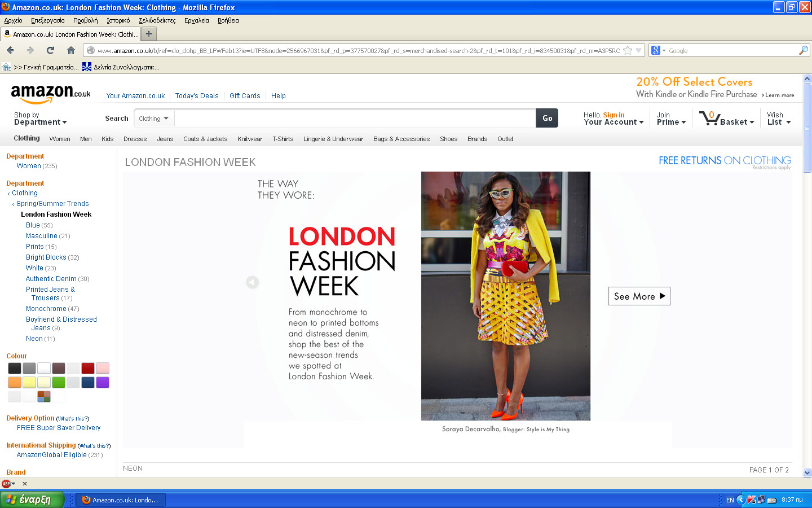Select the purple colour swatch
812x508 pixels.
pos(103,382)
